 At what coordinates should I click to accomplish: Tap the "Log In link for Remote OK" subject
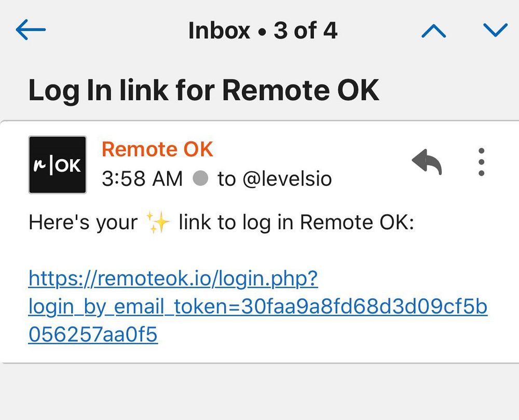203,90
